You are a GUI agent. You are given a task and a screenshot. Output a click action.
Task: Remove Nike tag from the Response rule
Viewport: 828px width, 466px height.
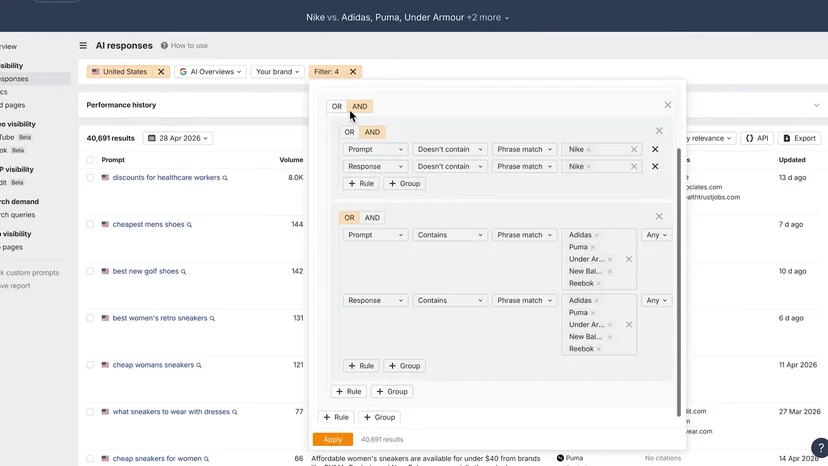589,166
